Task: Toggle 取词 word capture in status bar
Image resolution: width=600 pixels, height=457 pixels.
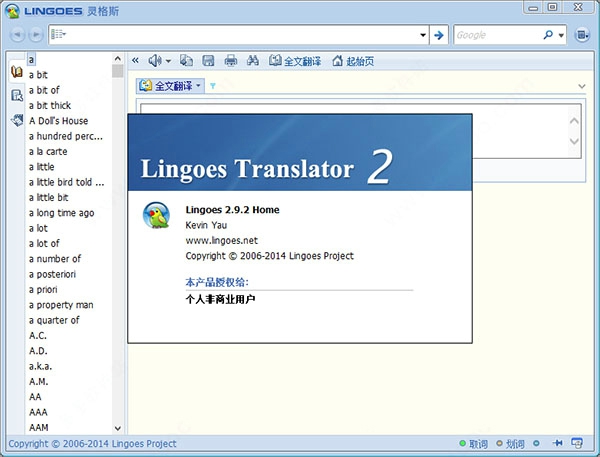Action: (x=471, y=443)
